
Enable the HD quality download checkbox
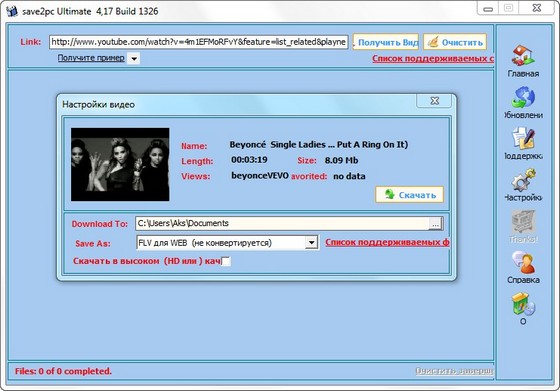click(x=226, y=261)
